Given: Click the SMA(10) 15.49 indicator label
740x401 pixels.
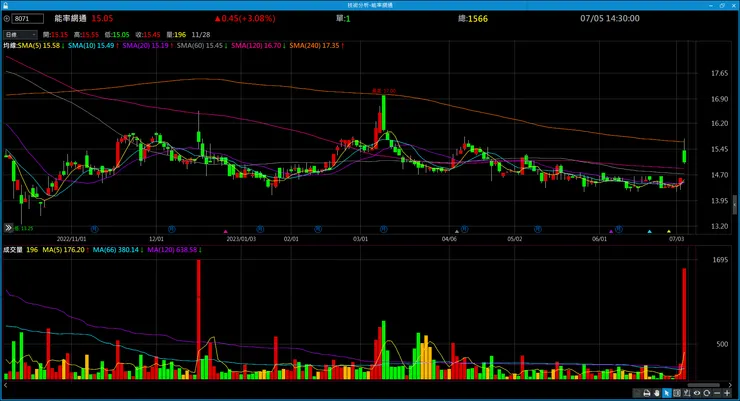Looking at the screenshot, I should point(93,46).
